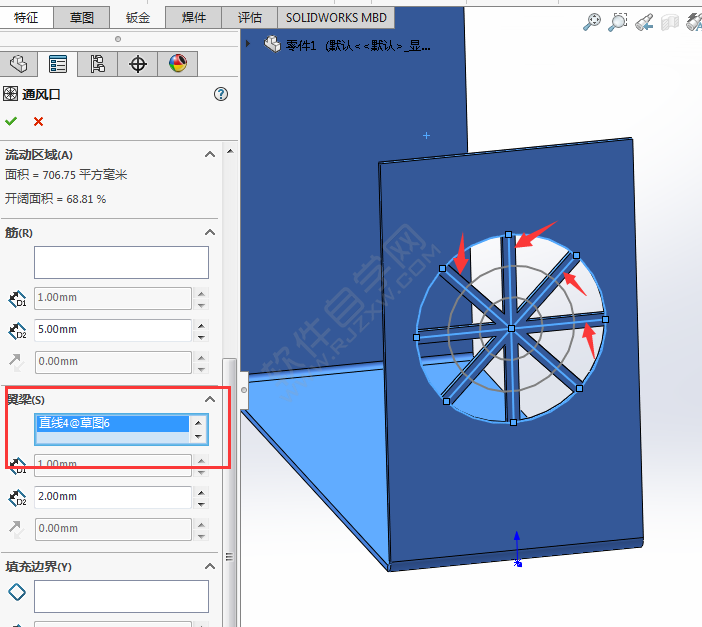
Task: Click the Section View icon
Action: (670, 22)
